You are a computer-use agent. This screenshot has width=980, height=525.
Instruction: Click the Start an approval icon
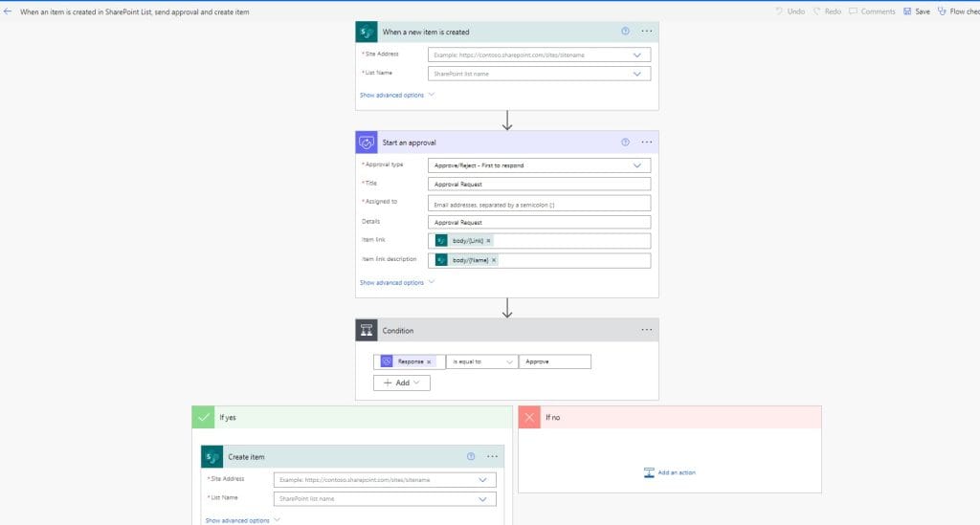click(x=367, y=142)
